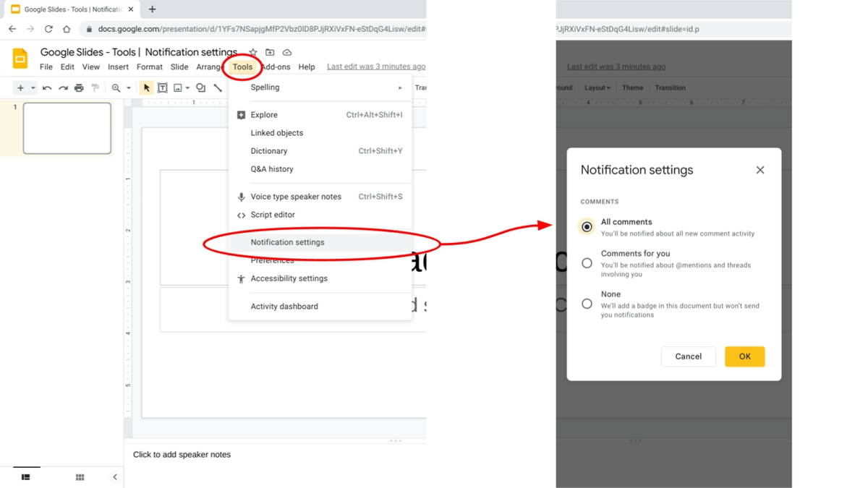This screenshot has width=868, height=488.
Task: Star the presentation as favorite
Action: (252, 52)
